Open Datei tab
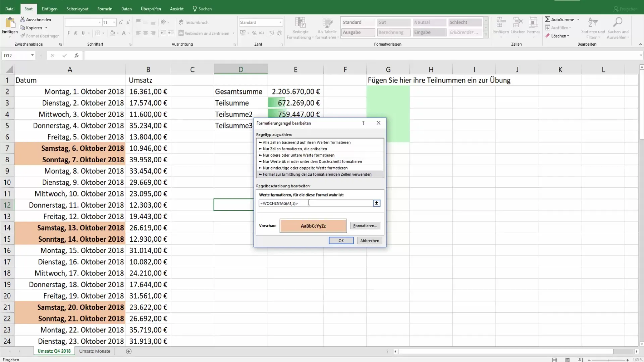 click(10, 9)
